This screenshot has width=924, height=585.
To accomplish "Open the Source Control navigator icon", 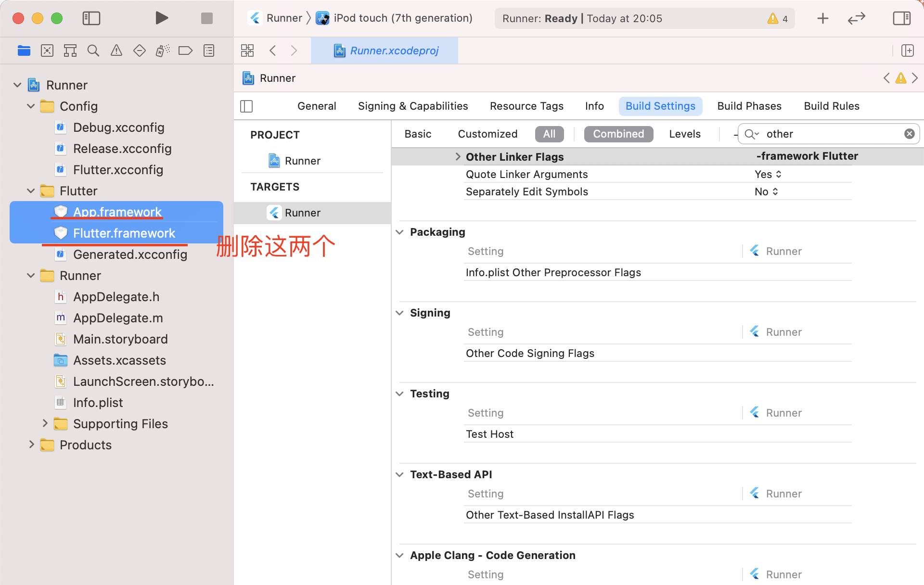I will tap(47, 51).
